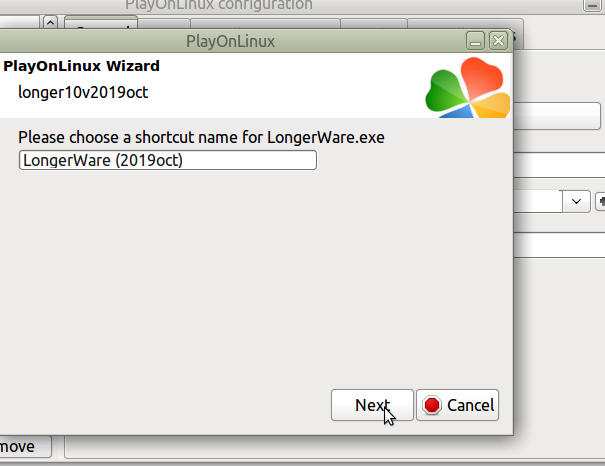Screen dimensions: 605x466
Task: Select the wide tab after the second tab
Action: tap(265, 23)
